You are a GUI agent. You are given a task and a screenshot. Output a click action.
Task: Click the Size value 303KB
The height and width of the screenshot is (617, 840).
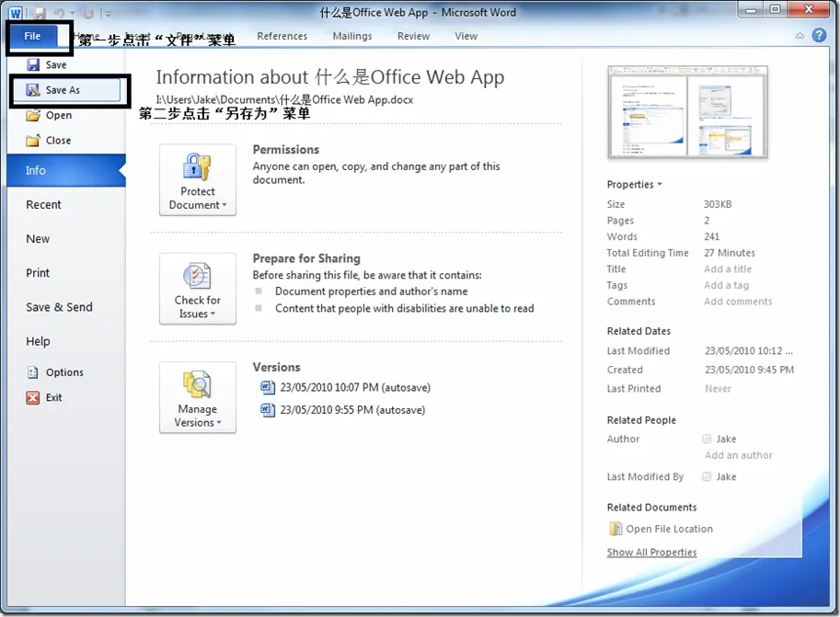coord(718,204)
